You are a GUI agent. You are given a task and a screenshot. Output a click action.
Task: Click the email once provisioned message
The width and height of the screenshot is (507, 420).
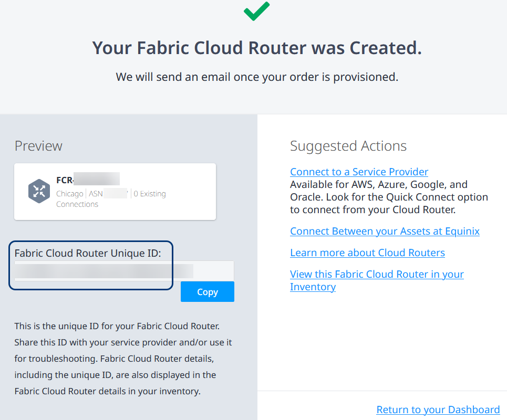pos(257,77)
